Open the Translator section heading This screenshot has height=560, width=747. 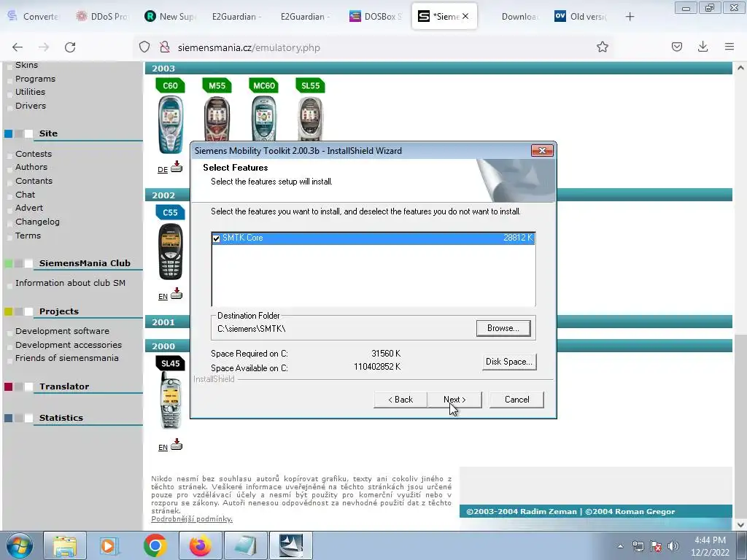click(x=64, y=386)
